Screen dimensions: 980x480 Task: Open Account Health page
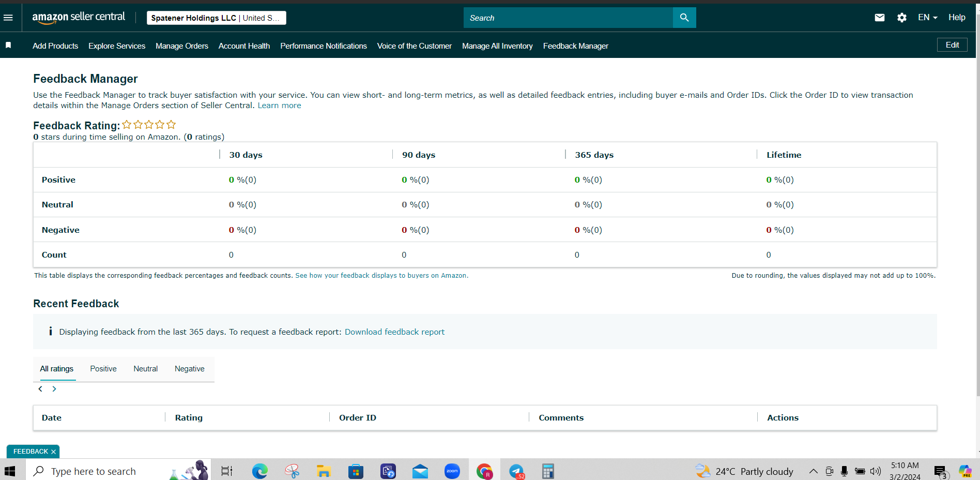click(244, 46)
